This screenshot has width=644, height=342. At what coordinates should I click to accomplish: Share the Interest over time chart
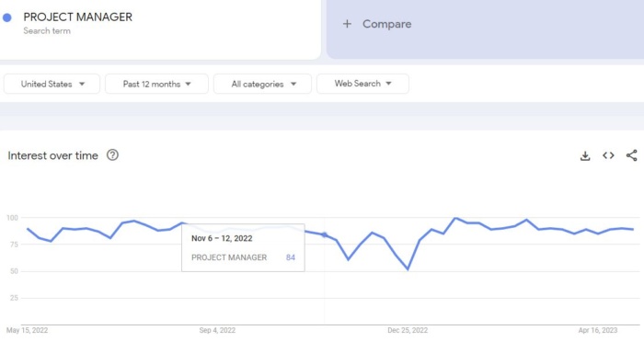click(x=632, y=155)
